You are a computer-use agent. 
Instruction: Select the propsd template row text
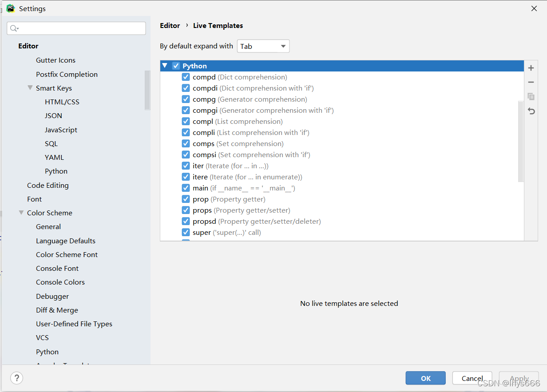(257, 221)
